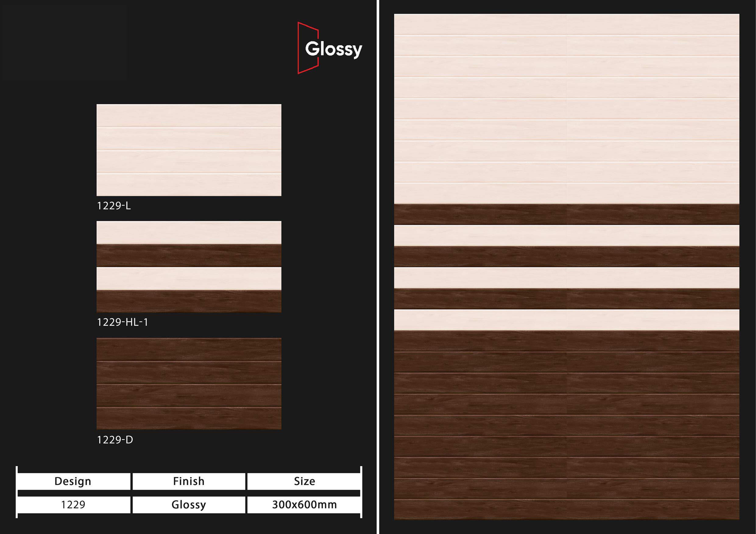The image size is (756, 534).
Task: Click cream upper area of large wall preview
Action: coord(566,109)
